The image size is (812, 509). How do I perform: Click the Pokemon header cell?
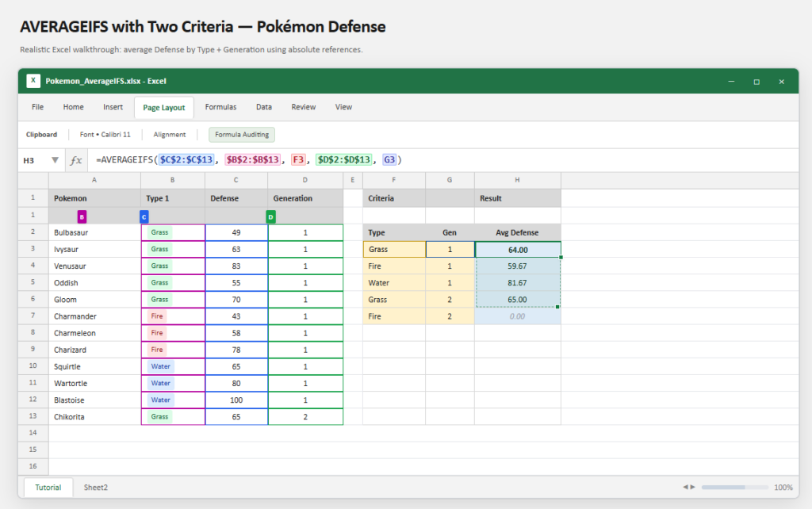coord(94,198)
